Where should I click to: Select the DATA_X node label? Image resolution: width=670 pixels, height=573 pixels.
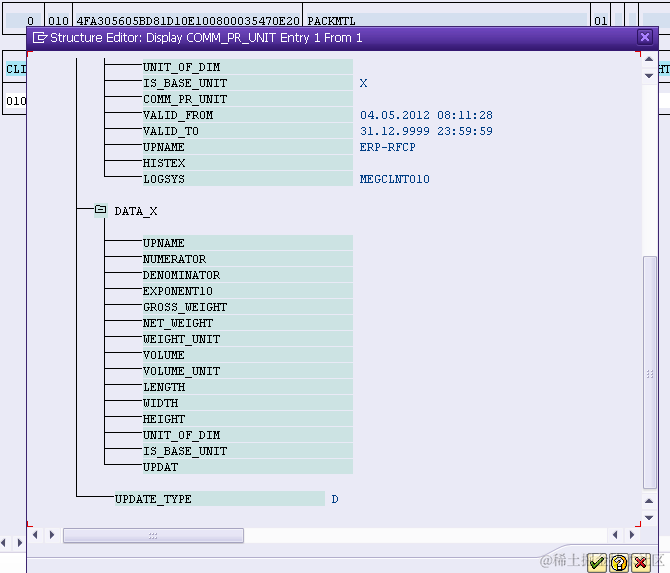(x=136, y=211)
